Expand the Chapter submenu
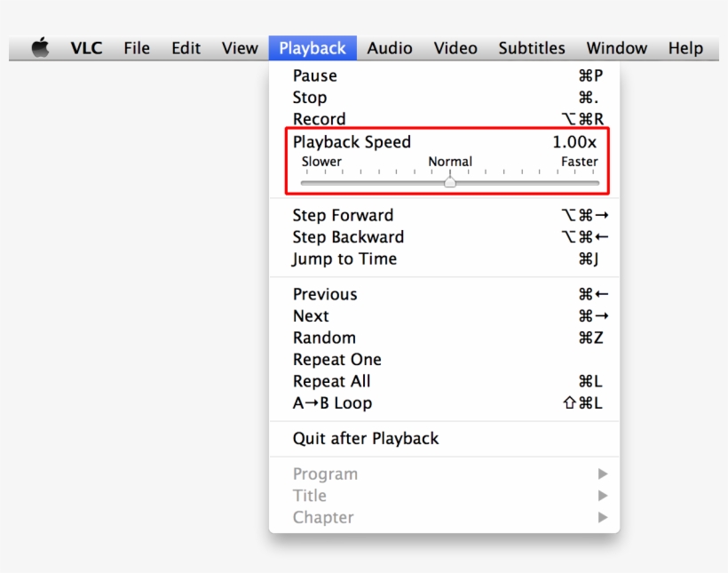Image resolution: width=728 pixels, height=573 pixels. 322,517
